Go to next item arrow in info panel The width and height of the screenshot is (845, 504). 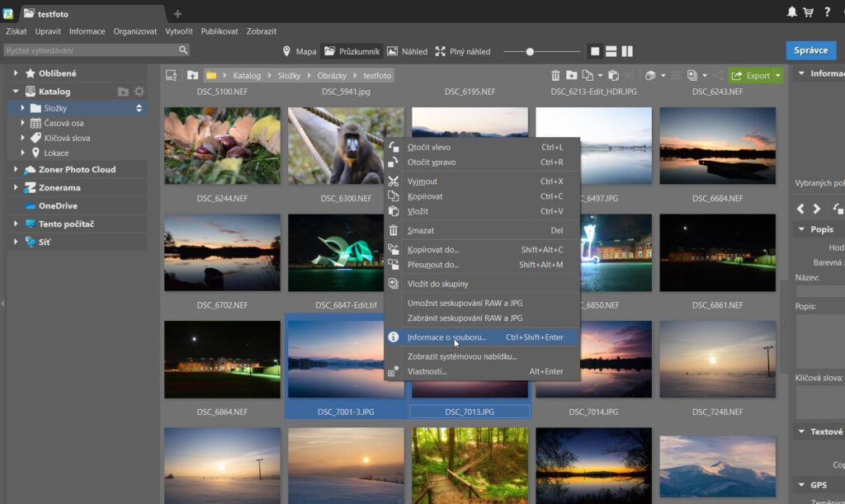[817, 209]
